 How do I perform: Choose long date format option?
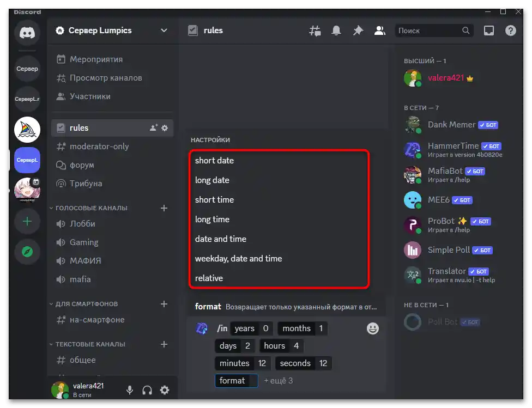pos(279,180)
